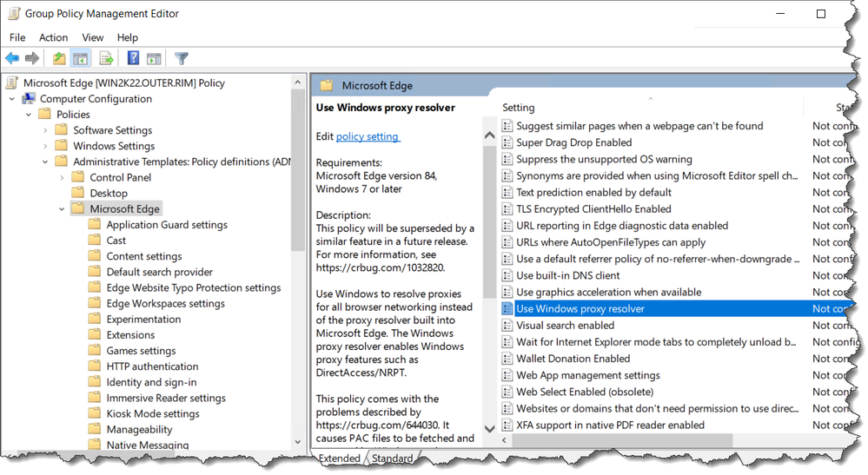Select Identity and sign-in folder

(151, 382)
